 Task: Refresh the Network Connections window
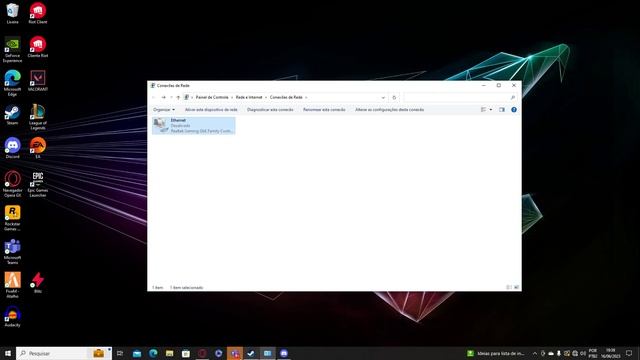(x=394, y=98)
